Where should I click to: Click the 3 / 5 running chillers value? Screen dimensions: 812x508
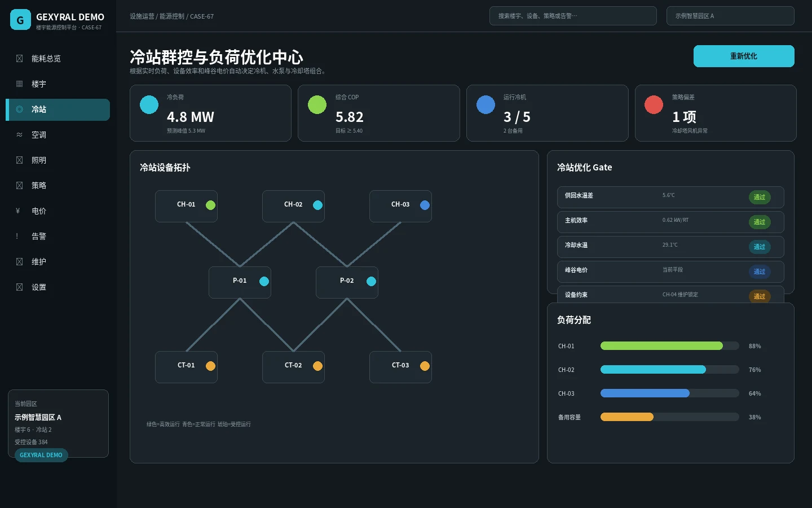point(517,117)
